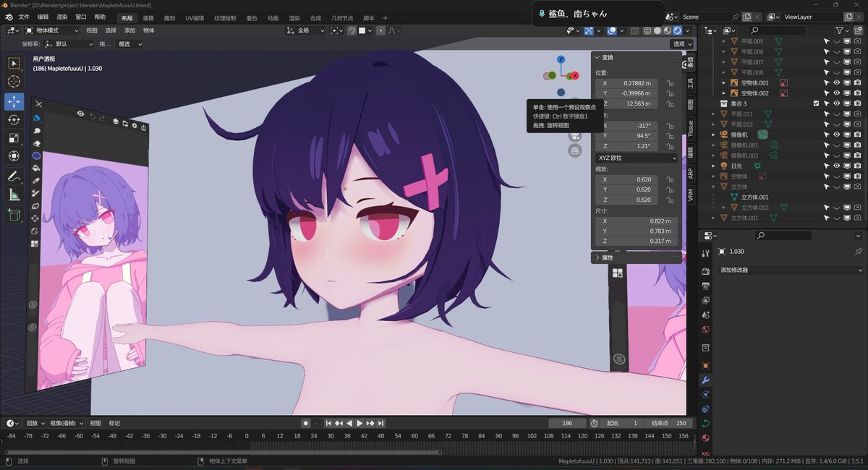The image size is (868, 470).
Task: Click the 结束点 end frame field 250
Action: [668, 423]
